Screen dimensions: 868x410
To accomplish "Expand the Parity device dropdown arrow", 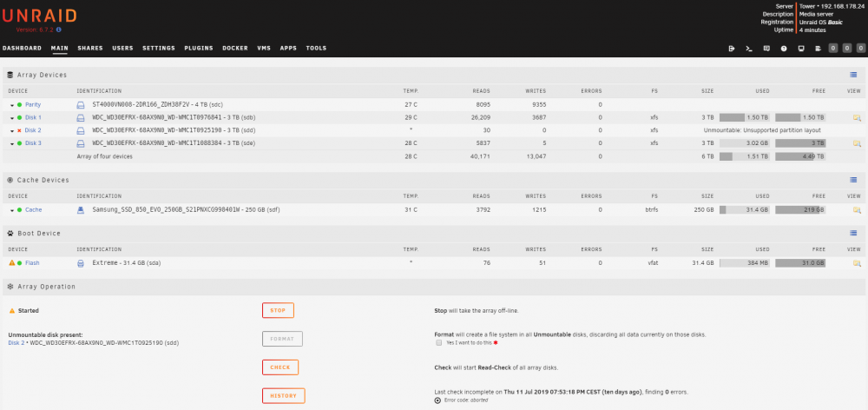I will pos(12,105).
